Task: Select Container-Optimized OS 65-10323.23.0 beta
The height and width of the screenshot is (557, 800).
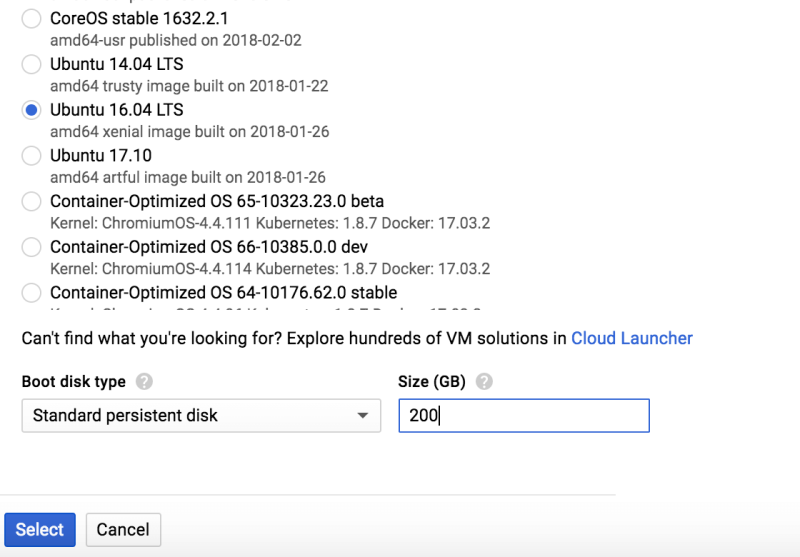Action: pos(31,201)
